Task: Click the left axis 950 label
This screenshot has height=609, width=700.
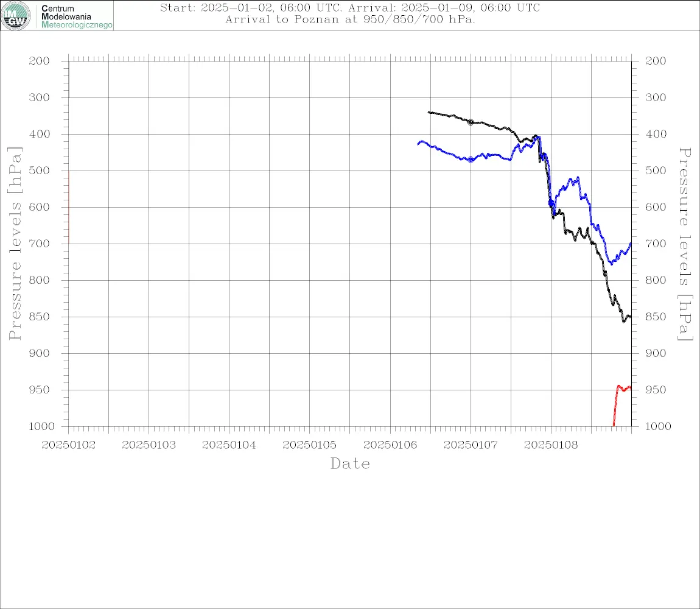Action: click(40, 390)
